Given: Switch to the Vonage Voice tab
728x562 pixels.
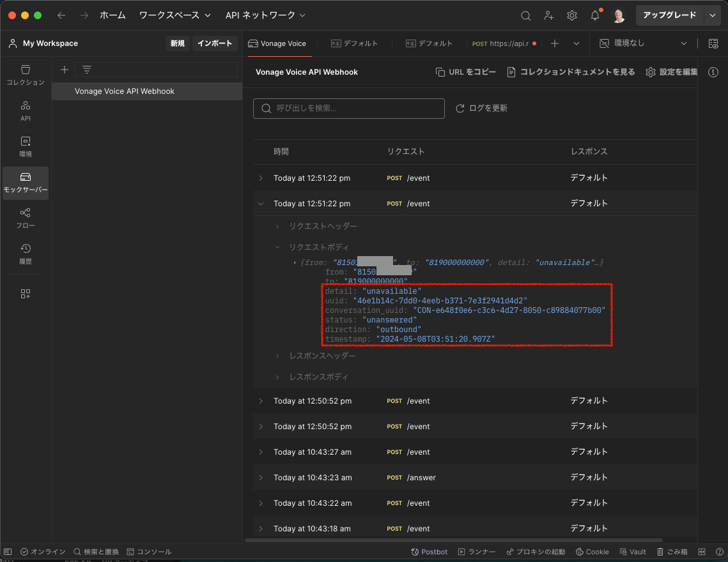Looking at the screenshot, I should click(x=277, y=43).
